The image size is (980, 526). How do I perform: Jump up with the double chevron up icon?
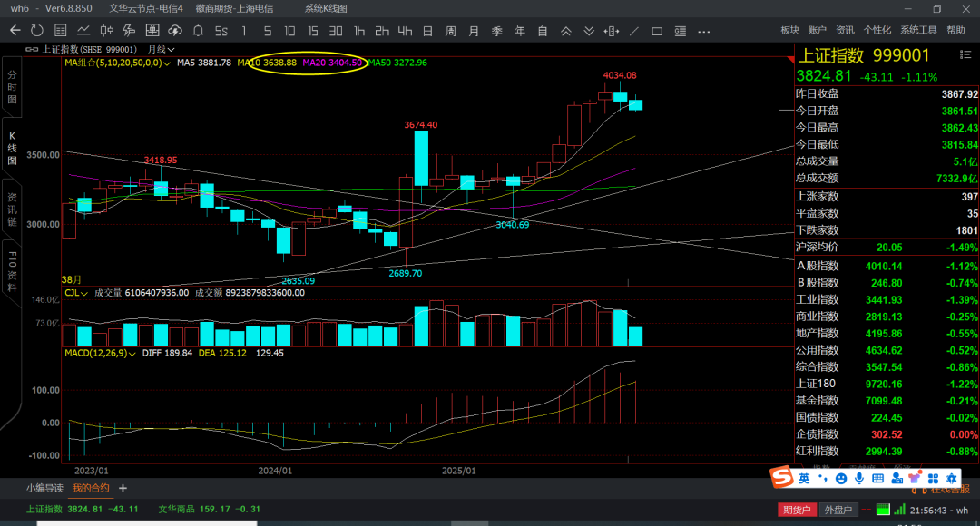click(565, 31)
